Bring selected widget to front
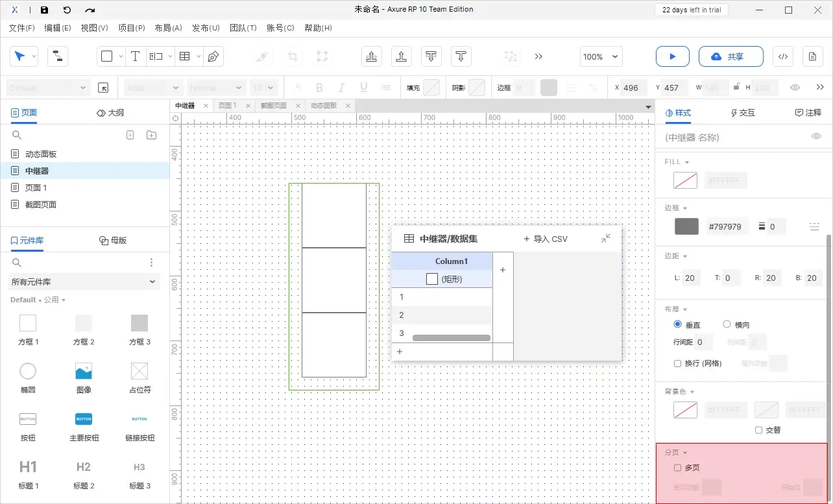This screenshot has height=504, width=833. point(372,56)
